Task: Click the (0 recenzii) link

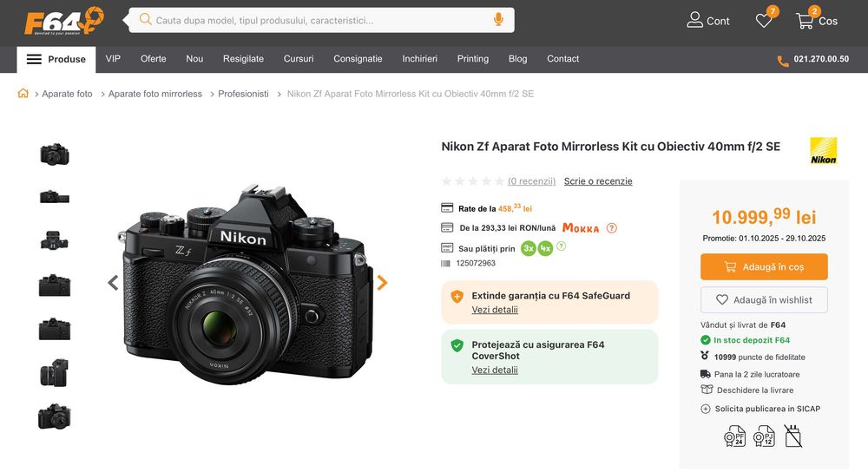Action: click(x=531, y=181)
